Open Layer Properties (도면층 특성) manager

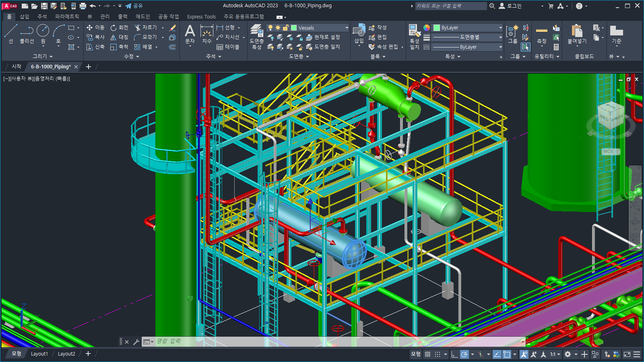257,36
